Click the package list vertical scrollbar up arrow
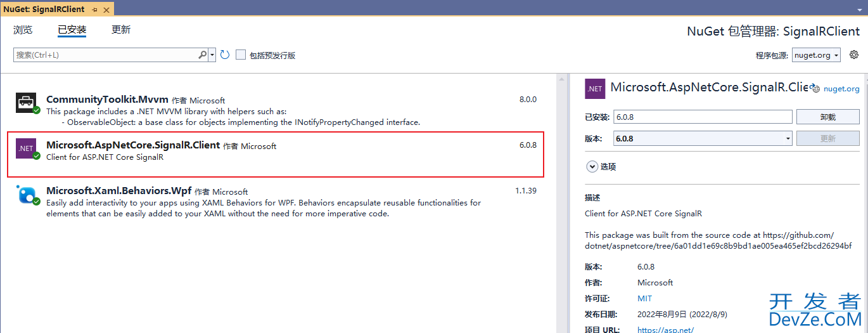868x333 pixels. (561, 79)
